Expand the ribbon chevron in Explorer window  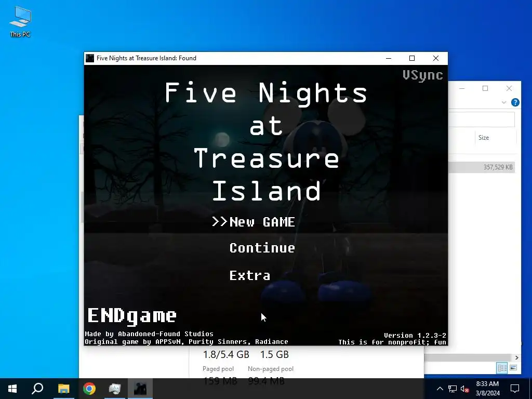504,102
